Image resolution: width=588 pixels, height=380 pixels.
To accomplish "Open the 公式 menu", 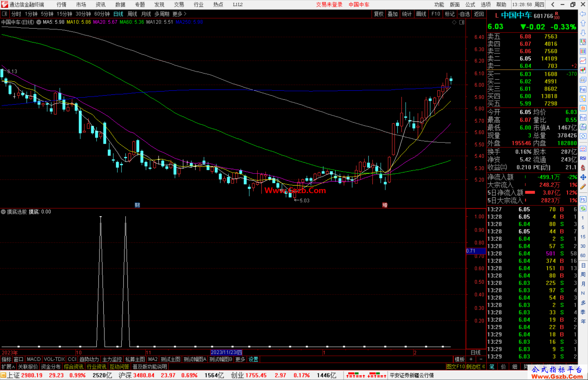I will (x=470, y=5).
